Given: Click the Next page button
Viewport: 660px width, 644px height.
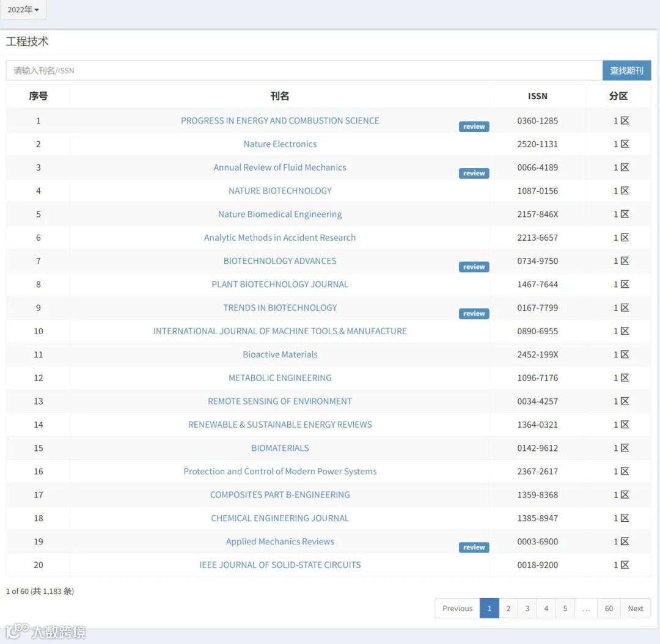Looking at the screenshot, I should [x=636, y=608].
